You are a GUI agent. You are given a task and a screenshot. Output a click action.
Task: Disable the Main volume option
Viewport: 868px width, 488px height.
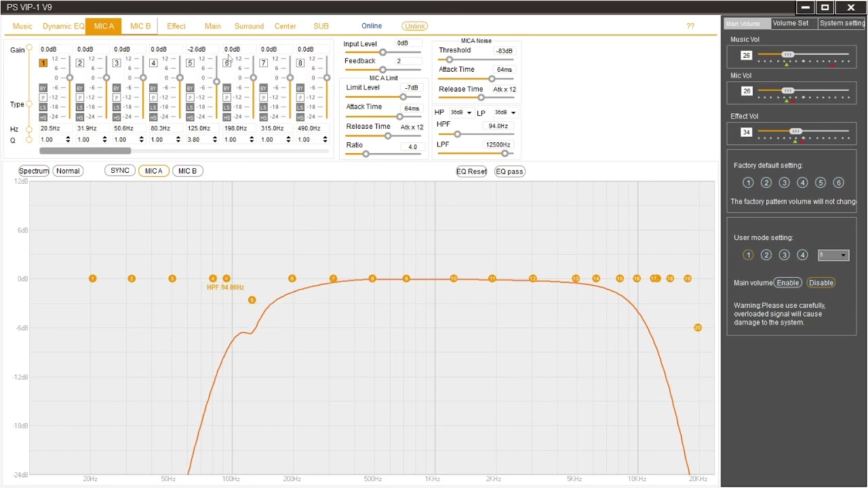click(x=821, y=283)
